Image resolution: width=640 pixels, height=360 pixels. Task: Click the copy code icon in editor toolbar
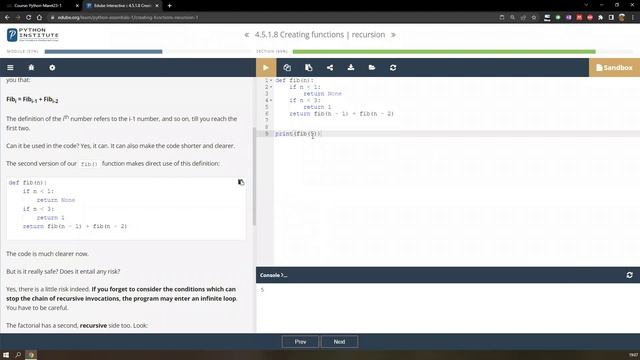pos(287,68)
